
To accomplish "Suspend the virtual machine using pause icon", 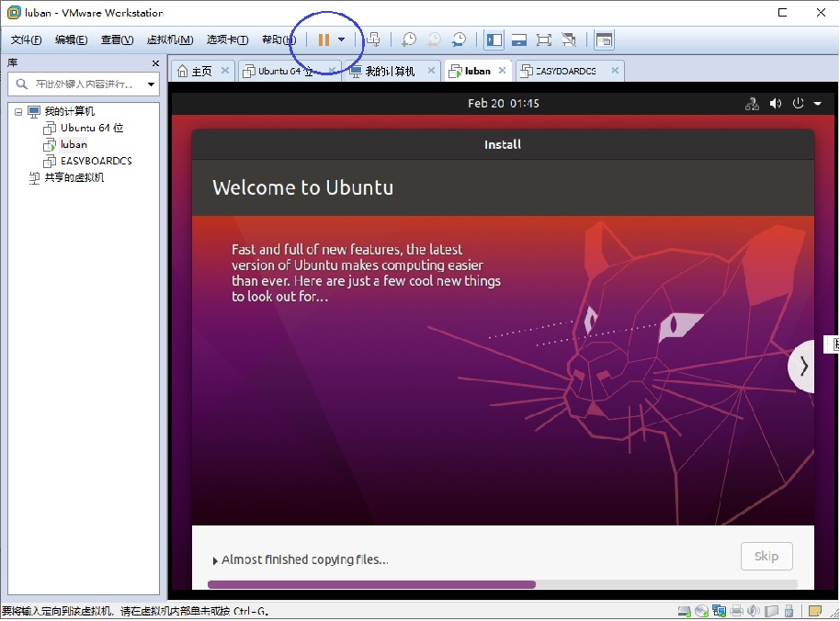I will tap(325, 39).
